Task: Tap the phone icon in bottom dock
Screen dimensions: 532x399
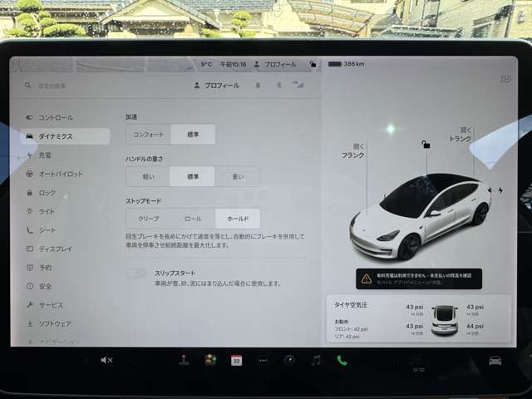Action: pos(342,360)
